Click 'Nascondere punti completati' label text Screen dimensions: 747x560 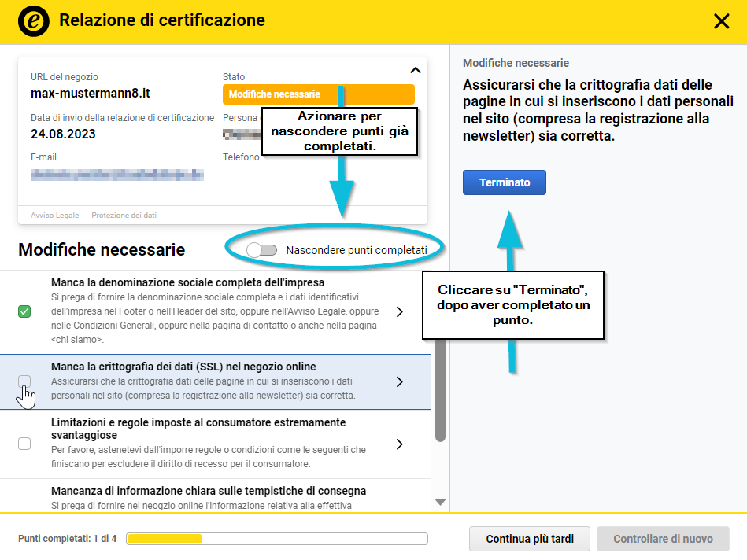click(x=357, y=250)
